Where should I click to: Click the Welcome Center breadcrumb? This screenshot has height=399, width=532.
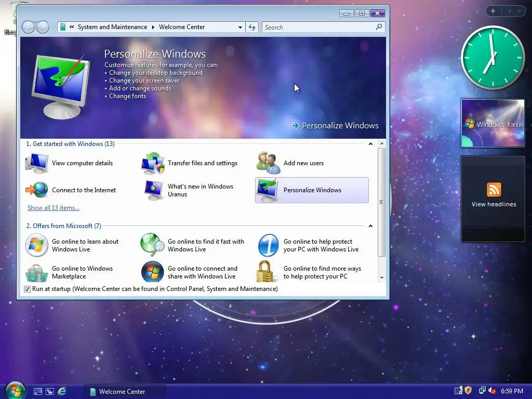pyautogui.click(x=182, y=27)
